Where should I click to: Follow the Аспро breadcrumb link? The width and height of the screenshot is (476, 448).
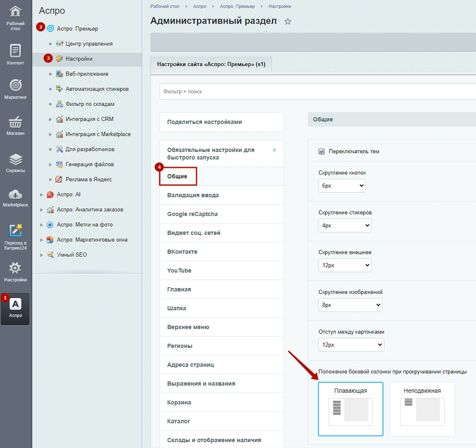[x=200, y=6]
